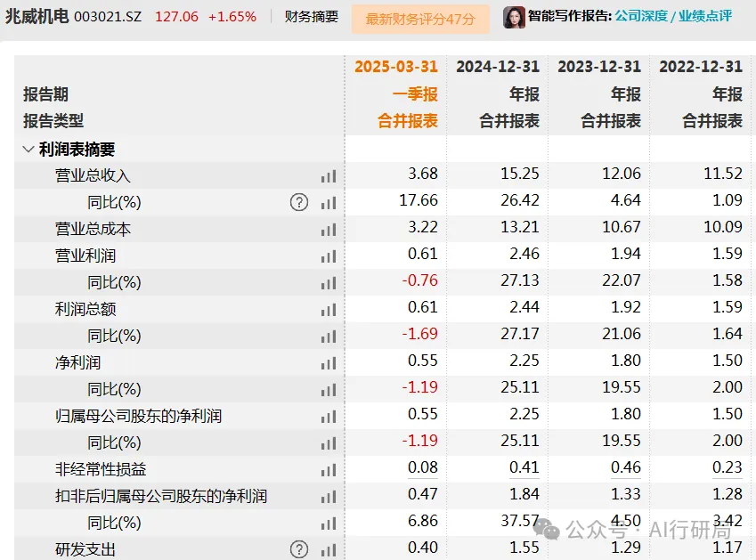Open chart icon for 利润总额 row

pyautogui.click(x=329, y=310)
